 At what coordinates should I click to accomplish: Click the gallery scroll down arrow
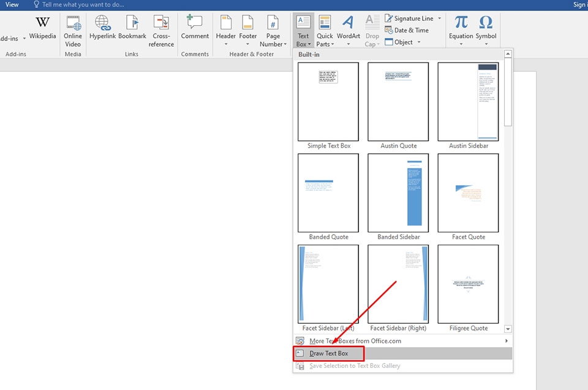pyautogui.click(x=508, y=329)
